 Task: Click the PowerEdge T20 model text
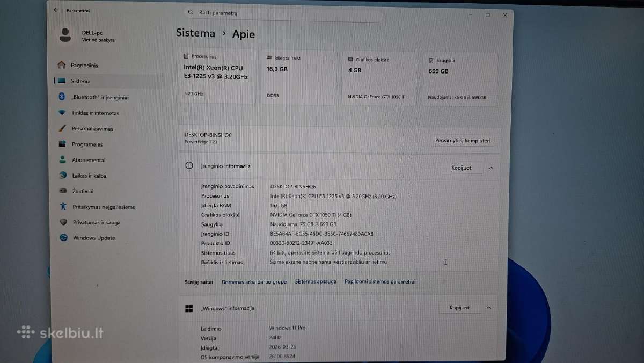(201, 142)
